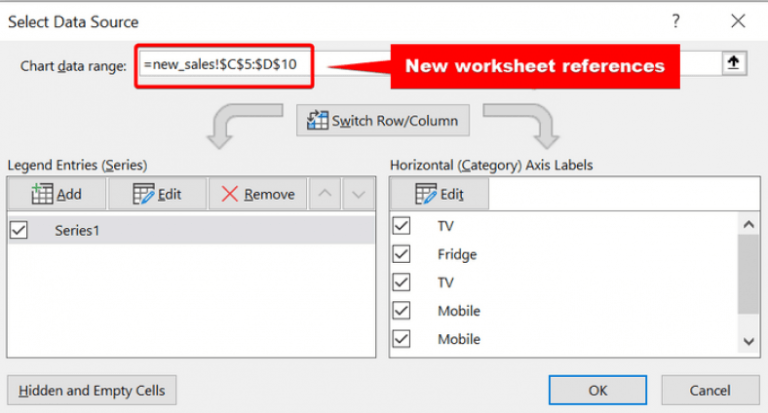Screen dimensions: 768x413
Task: Uncheck the Series1 checkbox
Action: click(18, 230)
